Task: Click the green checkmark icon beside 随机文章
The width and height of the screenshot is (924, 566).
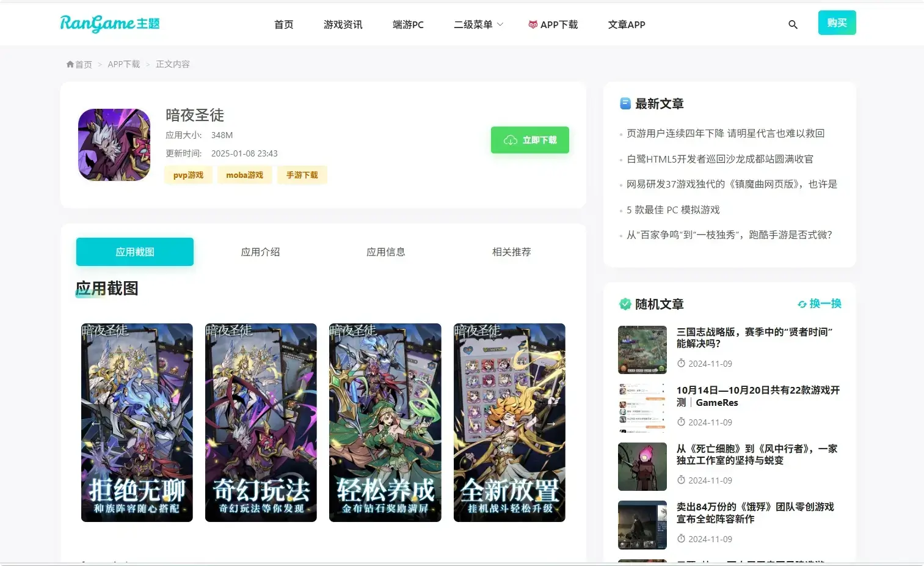Action: point(625,303)
